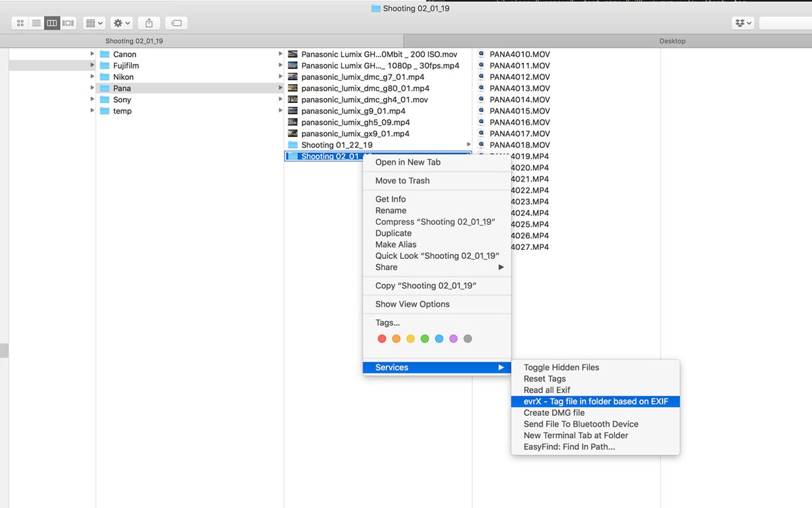Select the Shooting 01_22_19 folder icon
This screenshot has width=812, height=508.
(x=293, y=145)
